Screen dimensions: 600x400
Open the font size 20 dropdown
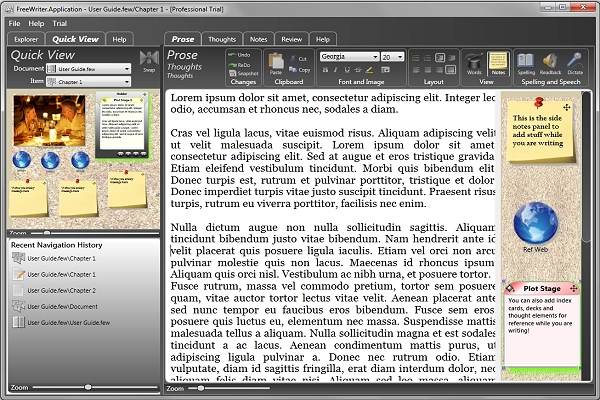pyautogui.click(x=392, y=57)
